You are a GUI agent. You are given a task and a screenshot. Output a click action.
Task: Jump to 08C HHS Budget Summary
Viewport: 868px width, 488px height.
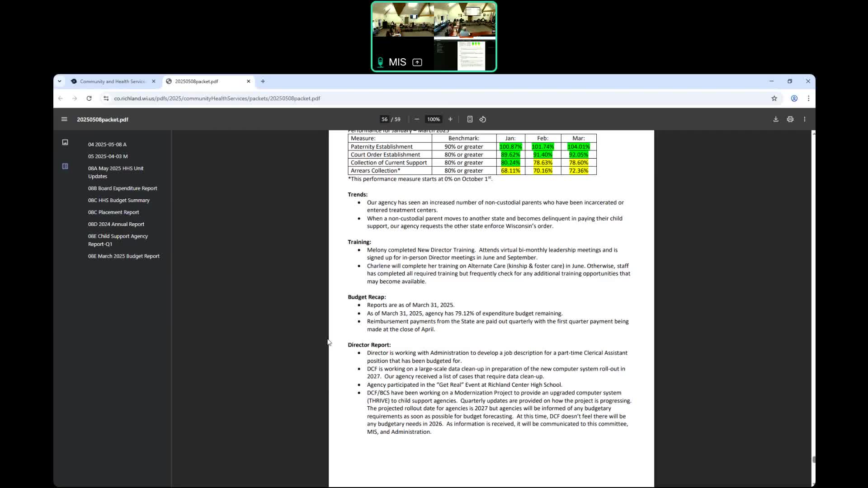click(118, 200)
